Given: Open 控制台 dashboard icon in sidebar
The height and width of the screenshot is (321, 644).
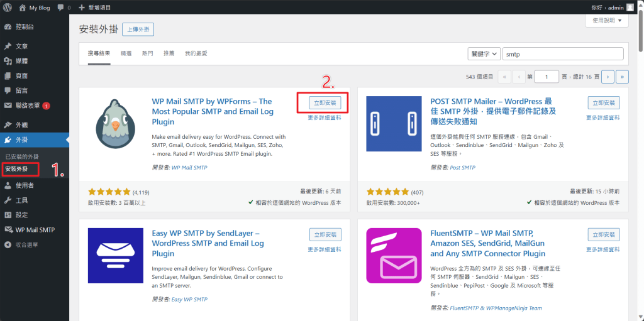Looking at the screenshot, I should tap(8, 26).
